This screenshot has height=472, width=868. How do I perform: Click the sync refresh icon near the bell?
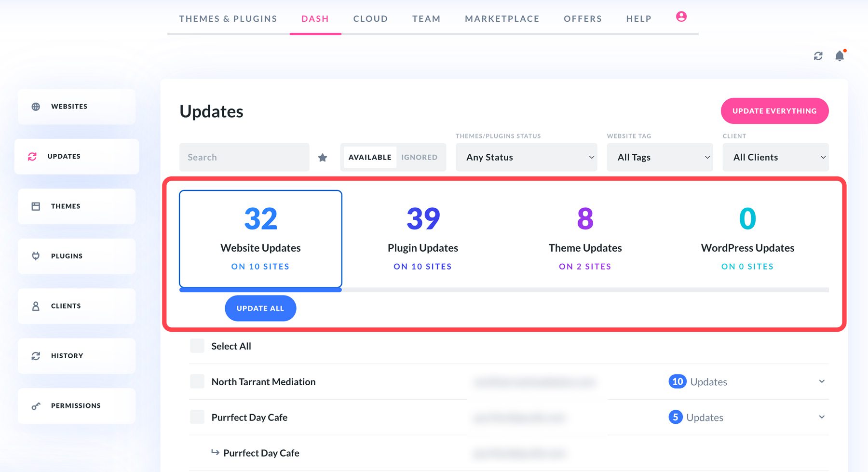[x=818, y=55]
